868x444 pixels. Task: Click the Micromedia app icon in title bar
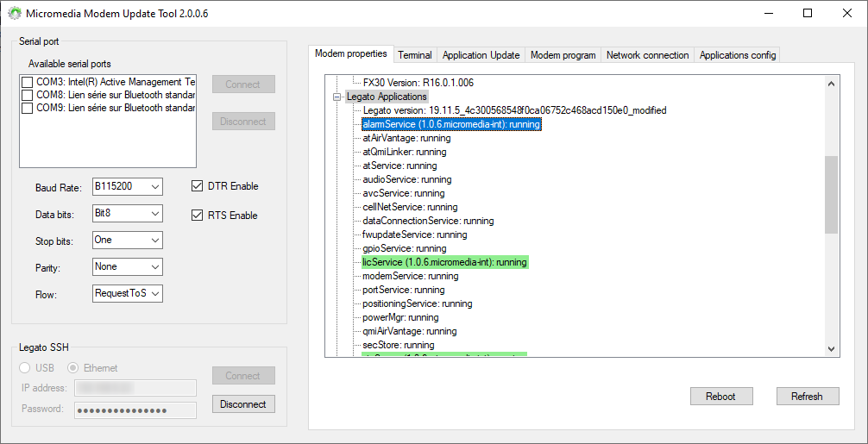tap(14, 14)
